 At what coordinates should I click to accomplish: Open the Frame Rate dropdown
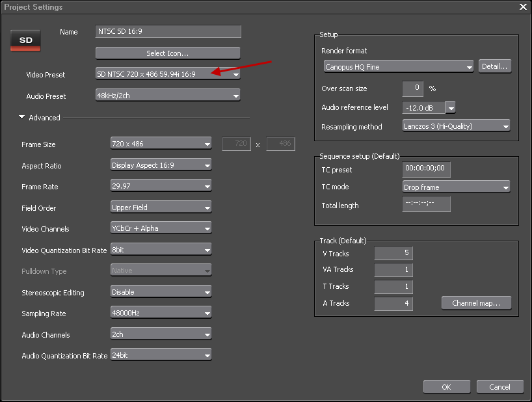pos(161,187)
